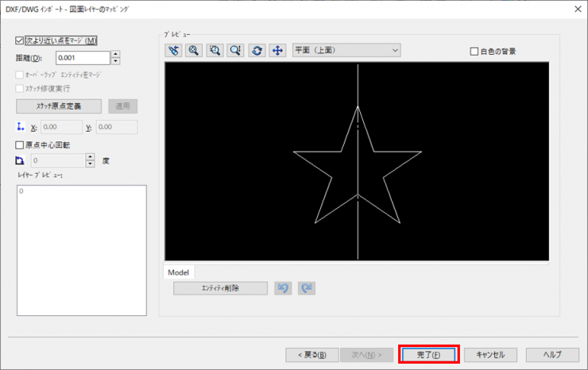This screenshot has width=588, height=370.
Task: Enable the 原点中心回転 checkbox
Action: click(x=19, y=145)
